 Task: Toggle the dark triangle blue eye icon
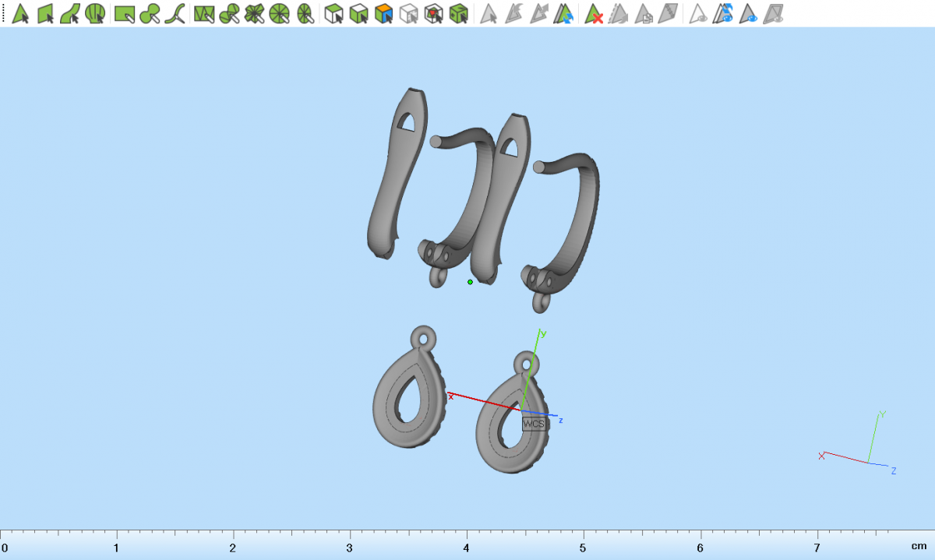tap(750, 13)
